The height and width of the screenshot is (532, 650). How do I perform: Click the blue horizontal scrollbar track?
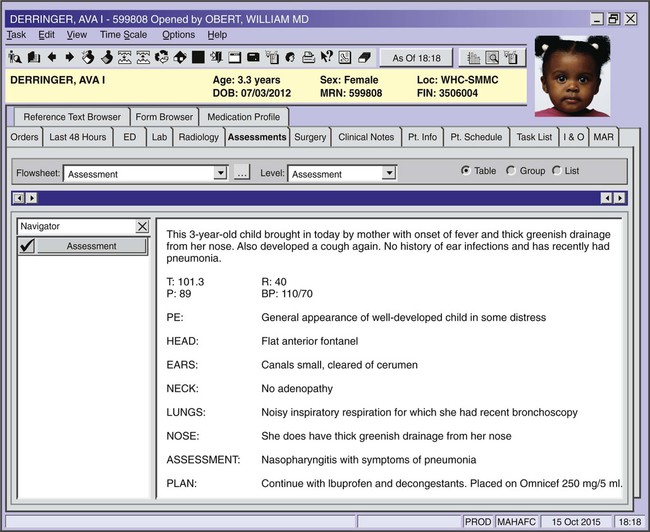pos(320,198)
